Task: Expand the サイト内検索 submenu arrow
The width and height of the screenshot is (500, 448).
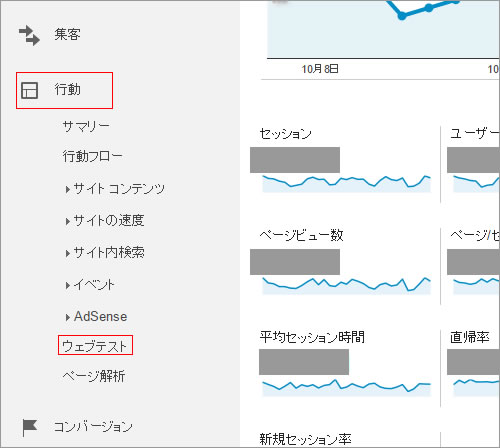Action: pyautogui.click(x=68, y=253)
